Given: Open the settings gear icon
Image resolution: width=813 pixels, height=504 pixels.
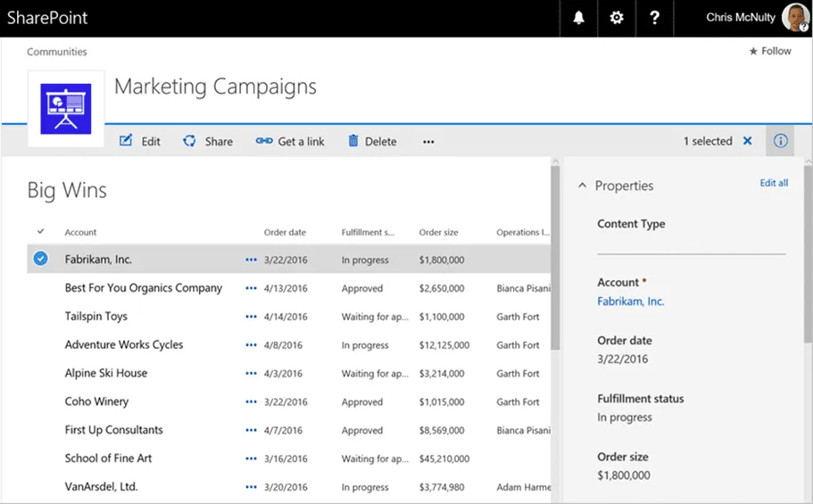Looking at the screenshot, I should point(617,18).
